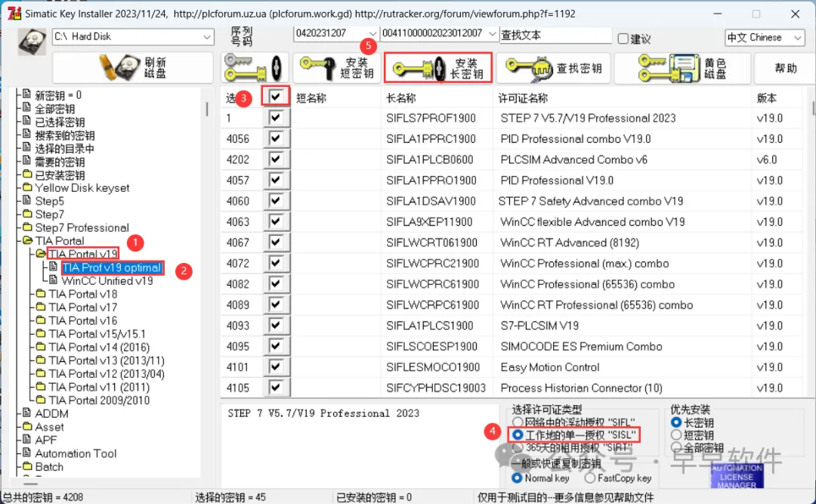Image resolution: width=816 pixels, height=504 pixels.
Task: Select the 长密钥 priority install radio
Action: pos(676,422)
